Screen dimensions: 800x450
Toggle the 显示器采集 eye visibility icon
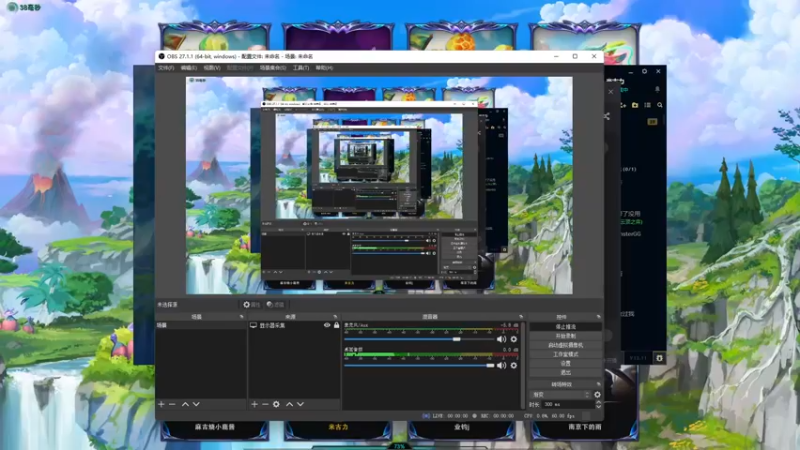(x=327, y=325)
